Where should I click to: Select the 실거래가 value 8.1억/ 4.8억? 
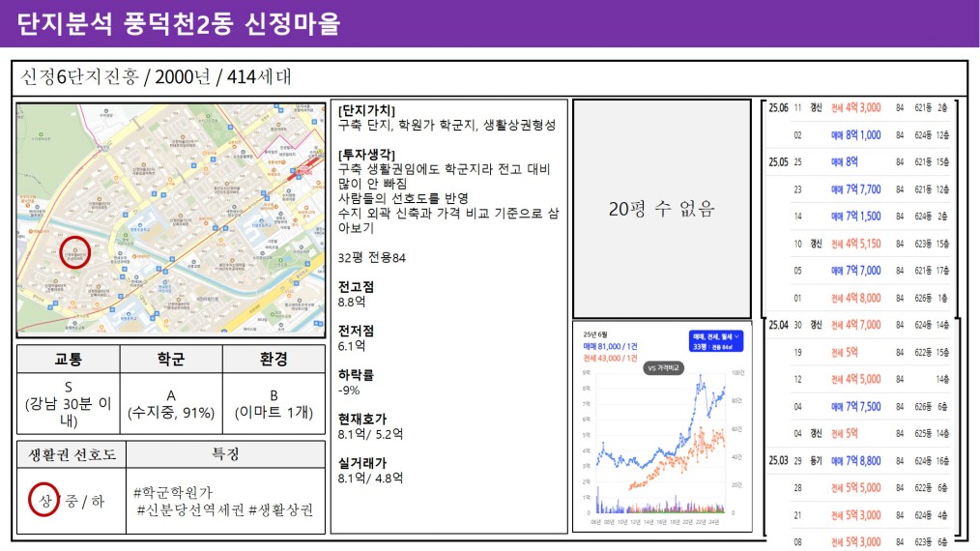[x=370, y=478]
